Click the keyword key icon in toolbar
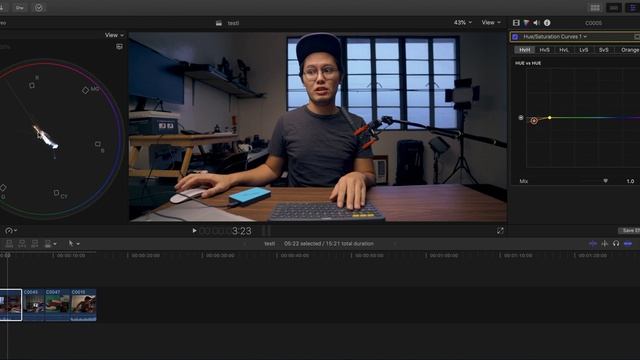 tap(20, 8)
